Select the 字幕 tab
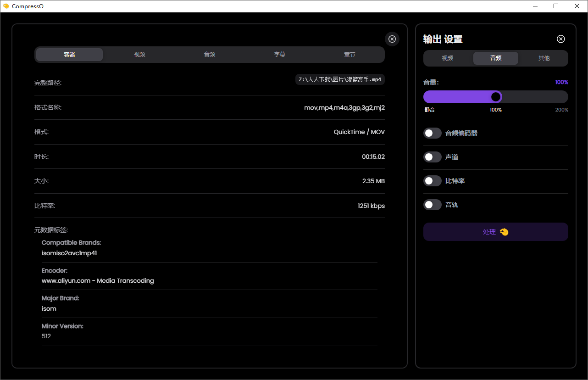Image resolution: width=588 pixels, height=380 pixels. point(280,55)
